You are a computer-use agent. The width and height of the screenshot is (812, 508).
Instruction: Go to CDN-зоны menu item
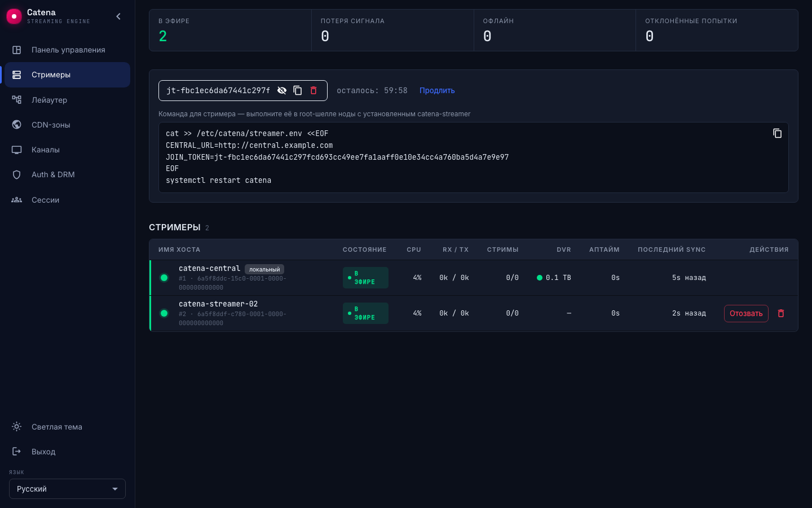tap(67, 125)
